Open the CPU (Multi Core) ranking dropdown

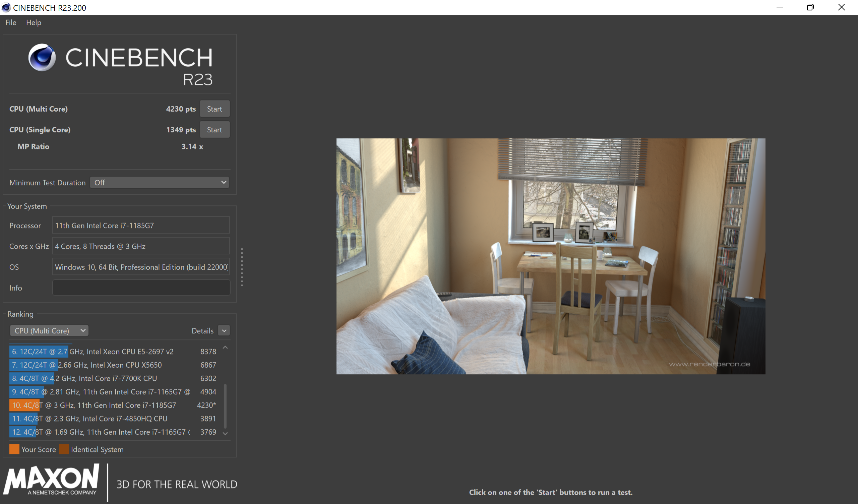[49, 331]
